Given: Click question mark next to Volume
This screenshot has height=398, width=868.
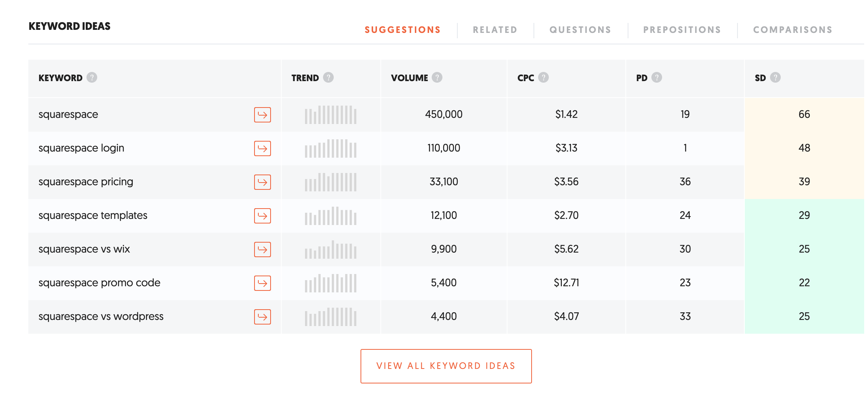Looking at the screenshot, I should [x=437, y=77].
